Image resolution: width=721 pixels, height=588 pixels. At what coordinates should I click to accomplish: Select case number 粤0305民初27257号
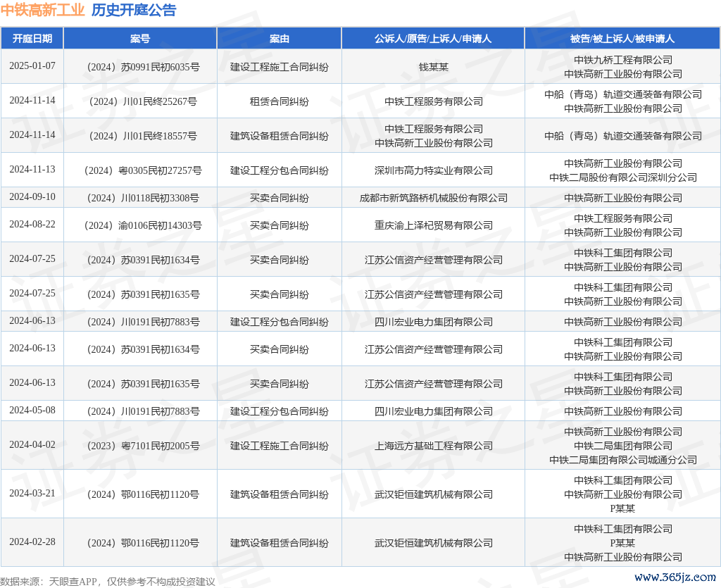(143, 170)
